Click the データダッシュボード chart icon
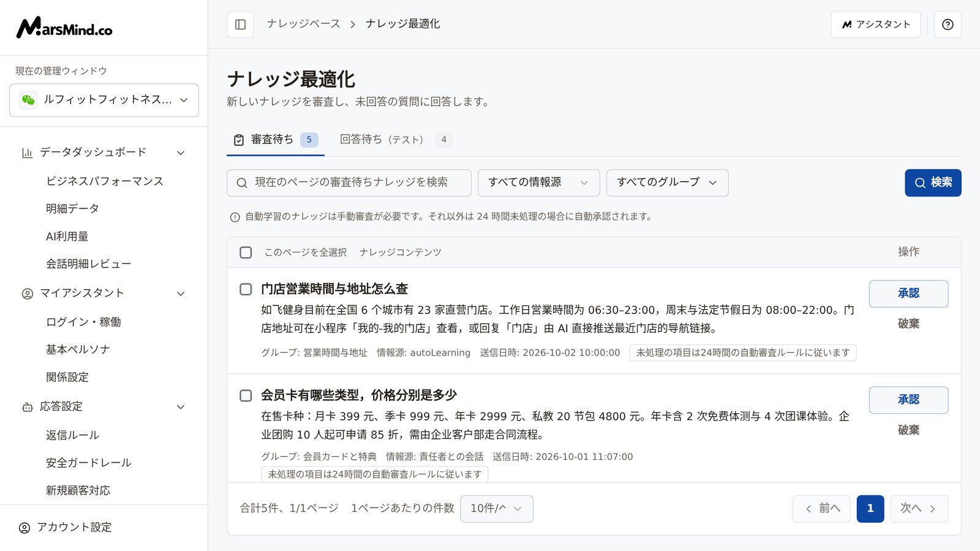Screen dimensions: 980x551 tap(27, 152)
